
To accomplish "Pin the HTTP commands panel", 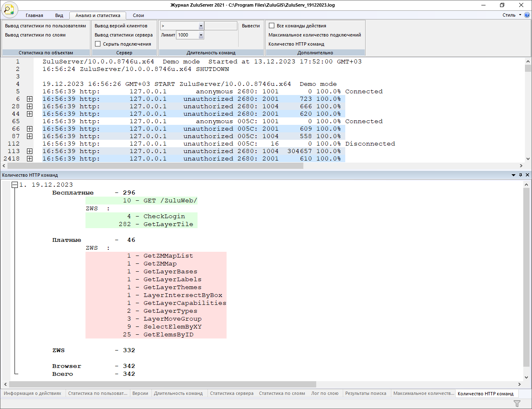I will point(520,175).
